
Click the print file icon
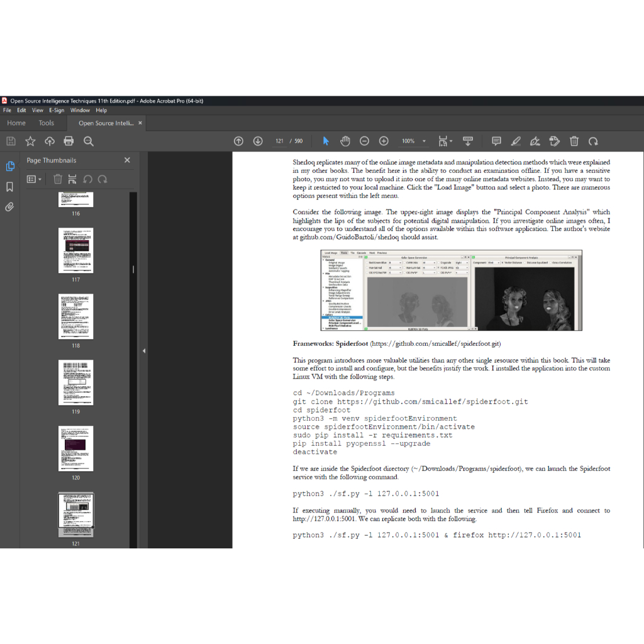click(x=69, y=142)
